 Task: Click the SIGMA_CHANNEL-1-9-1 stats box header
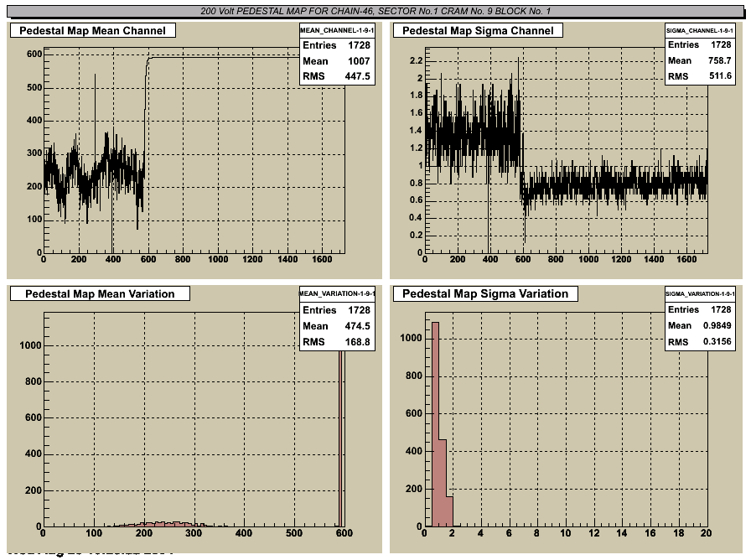[700, 30]
